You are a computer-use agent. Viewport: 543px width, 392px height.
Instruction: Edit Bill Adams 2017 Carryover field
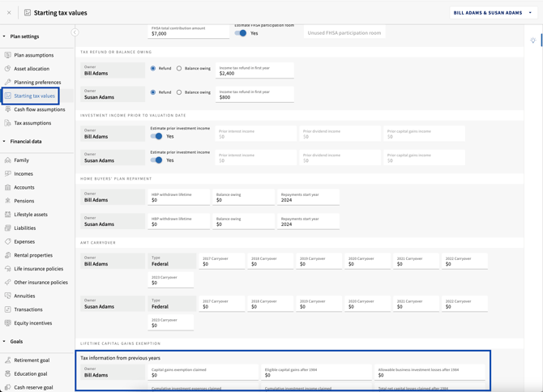pos(221,262)
